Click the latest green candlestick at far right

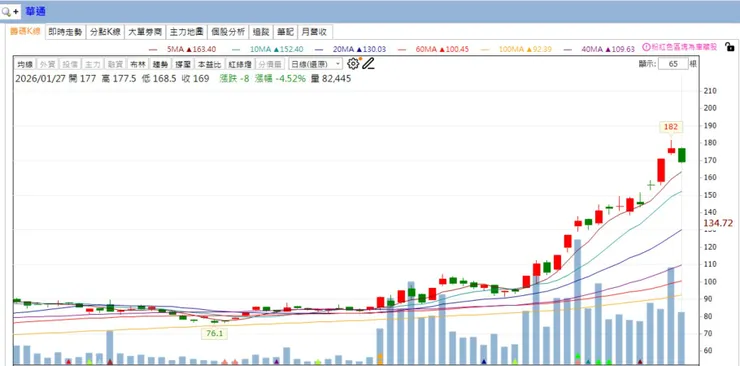click(x=681, y=155)
